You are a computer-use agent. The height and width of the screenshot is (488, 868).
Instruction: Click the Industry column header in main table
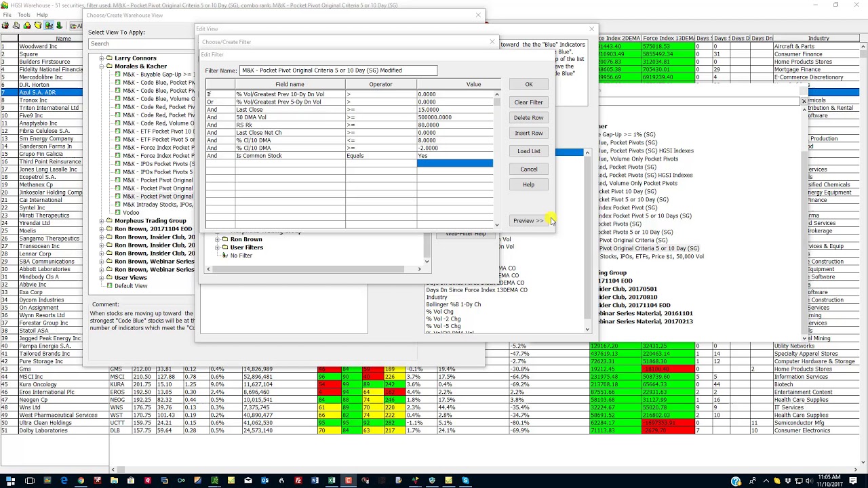pos(818,39)
